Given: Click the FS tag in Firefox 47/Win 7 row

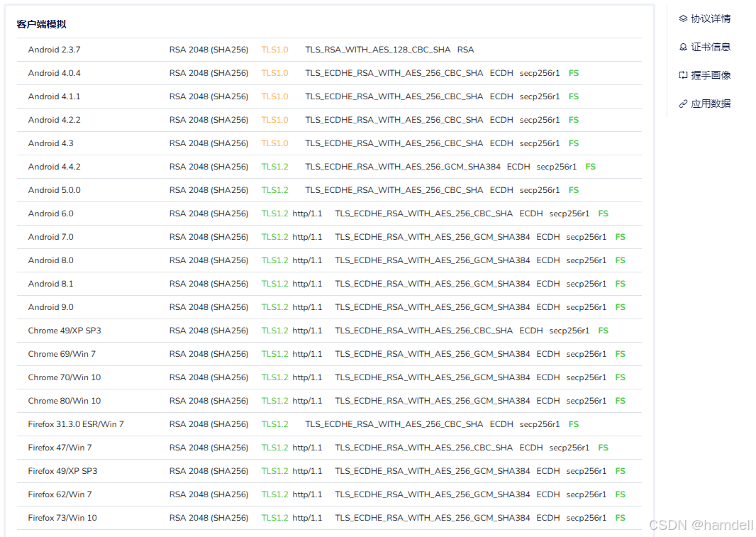Looking at the screenshot, I should (x=603, y=448).
